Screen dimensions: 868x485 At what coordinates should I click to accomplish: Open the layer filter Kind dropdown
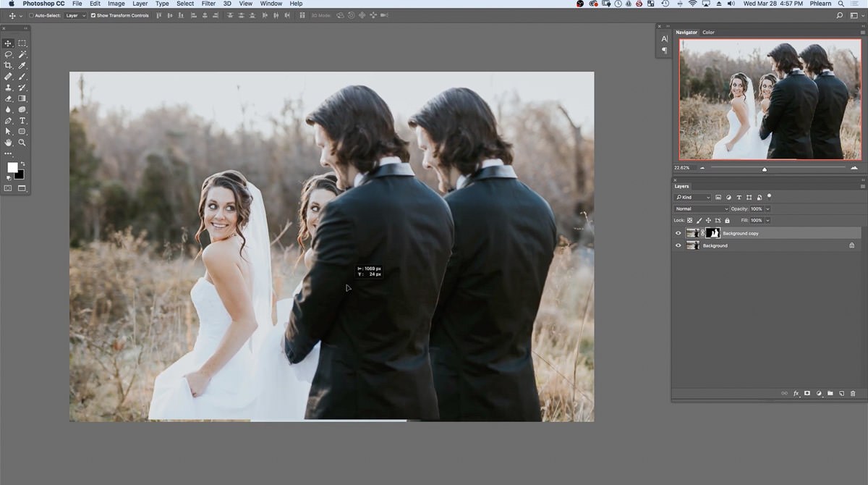(x=693, y=197)
